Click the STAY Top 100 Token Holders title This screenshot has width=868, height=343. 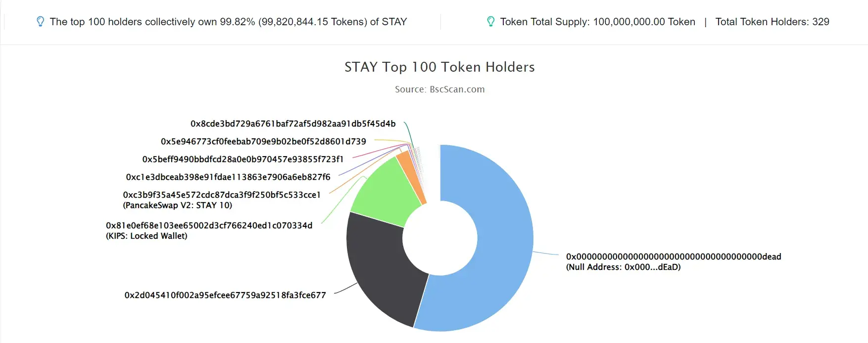tap(439, 67)
